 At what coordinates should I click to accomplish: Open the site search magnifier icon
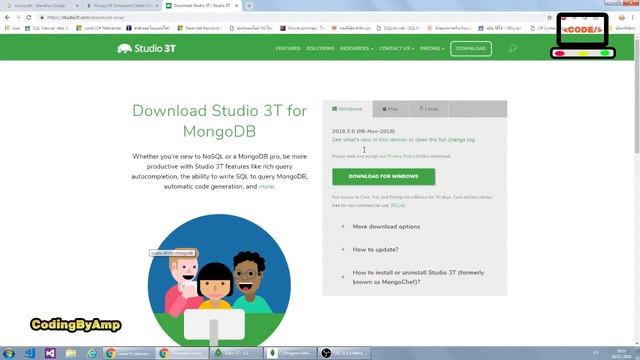click(x=512, y=49)
